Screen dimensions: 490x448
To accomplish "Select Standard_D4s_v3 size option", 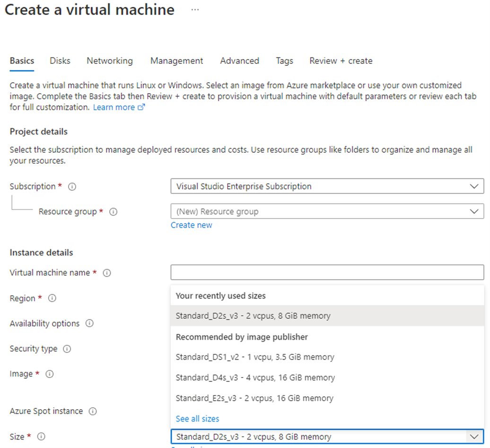I will coord(255,378).
